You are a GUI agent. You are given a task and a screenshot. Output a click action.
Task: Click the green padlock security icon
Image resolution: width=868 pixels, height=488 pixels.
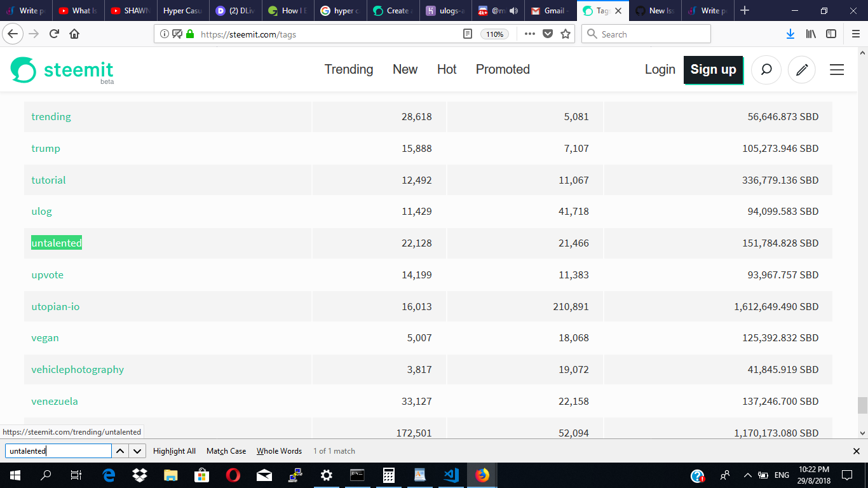pyautogui.click(x=189, y=34)
